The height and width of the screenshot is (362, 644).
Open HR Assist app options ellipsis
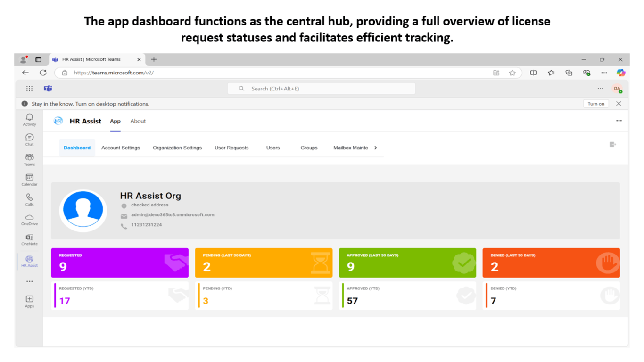(619, 121)
